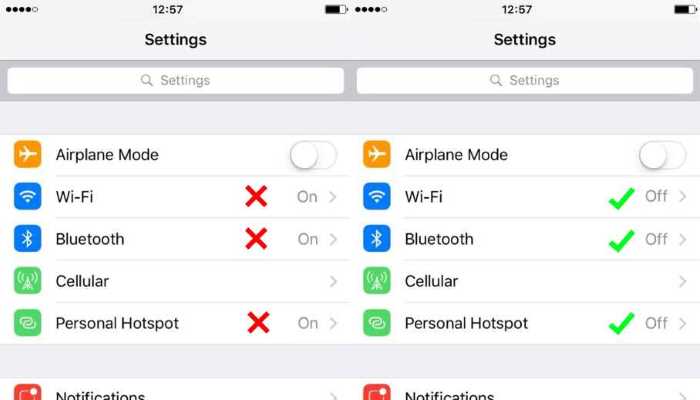Open Cellular label in right panel
Viewport: 700px width, 400px height.
click(x=431, y=281)
